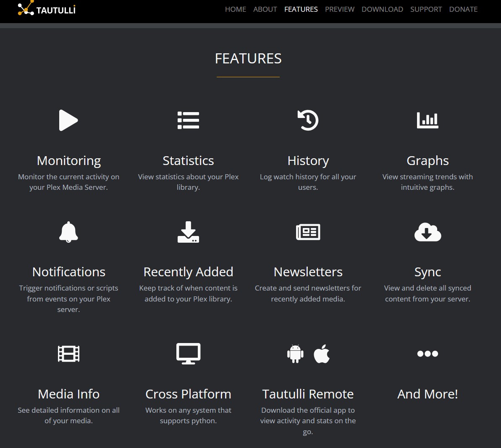Open the DONATE nav item

(463, 9)
